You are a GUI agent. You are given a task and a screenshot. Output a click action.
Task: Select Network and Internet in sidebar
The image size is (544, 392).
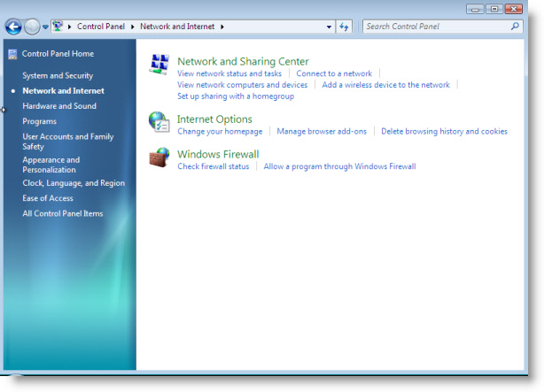(63, 91)
